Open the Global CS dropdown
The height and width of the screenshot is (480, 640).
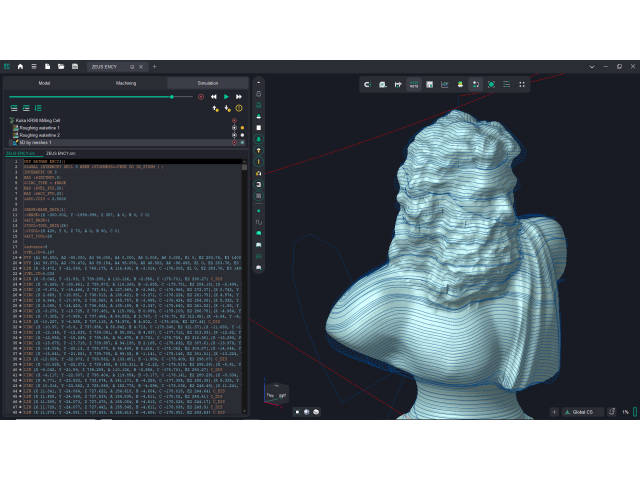coord(581,412)
